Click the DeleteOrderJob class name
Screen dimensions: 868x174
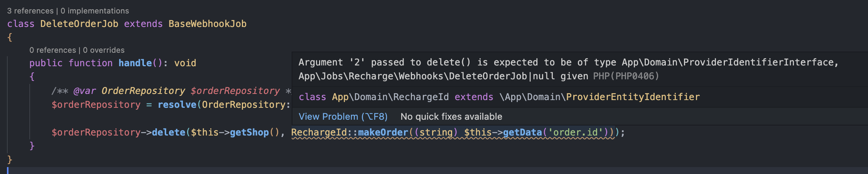[79, 24]
